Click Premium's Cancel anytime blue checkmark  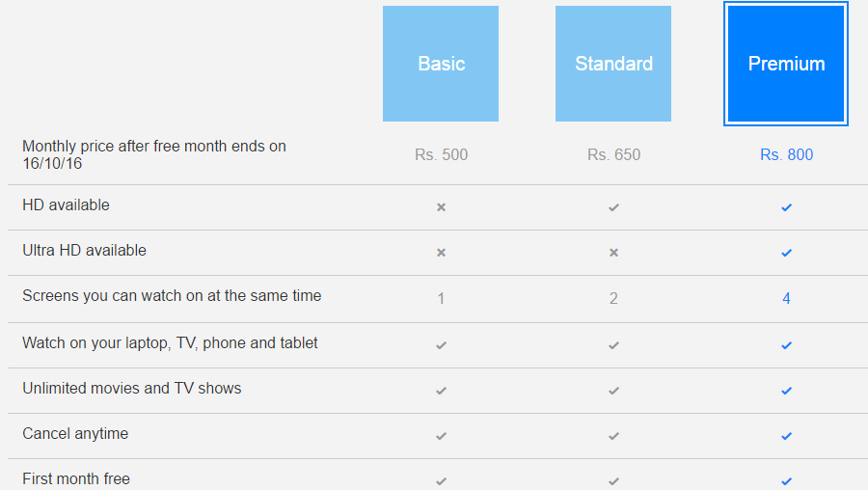click(786, 435)
